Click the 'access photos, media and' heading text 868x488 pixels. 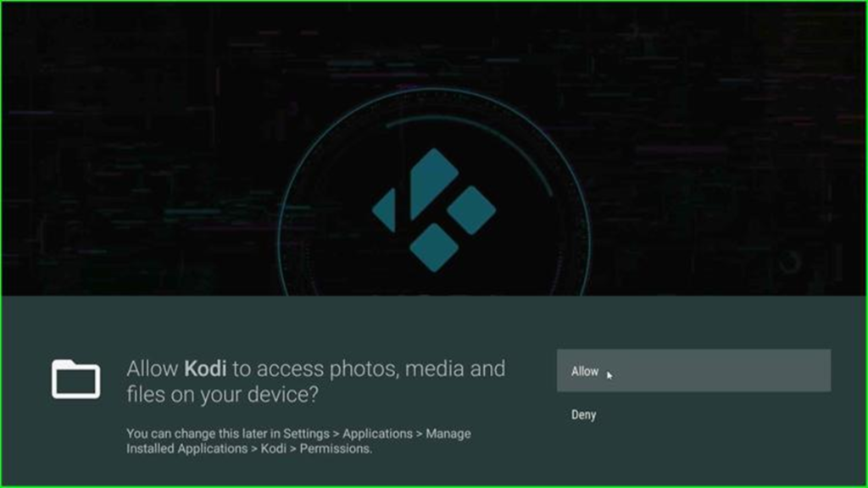pos(381,369)
